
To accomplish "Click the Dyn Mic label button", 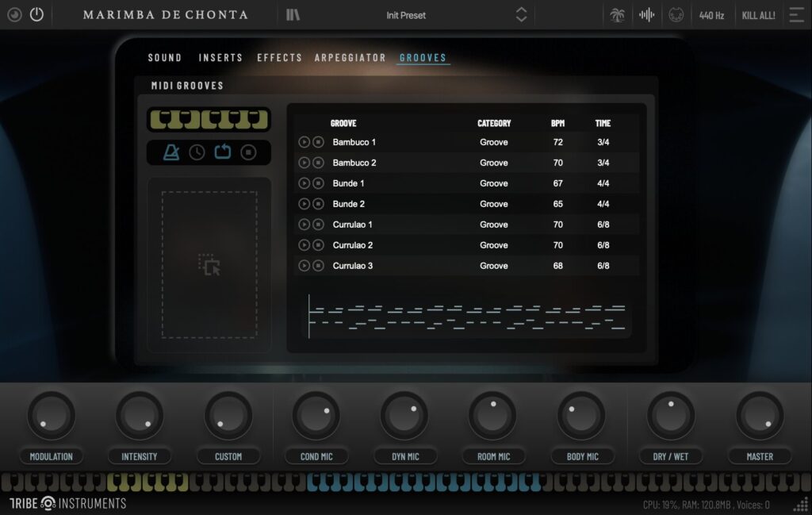I will point(405,456).
